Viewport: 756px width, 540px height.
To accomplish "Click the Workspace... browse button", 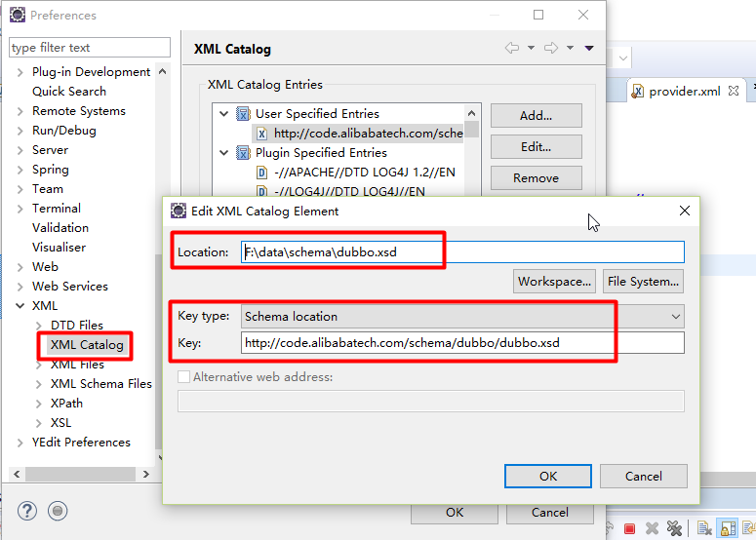I will 554,282.
